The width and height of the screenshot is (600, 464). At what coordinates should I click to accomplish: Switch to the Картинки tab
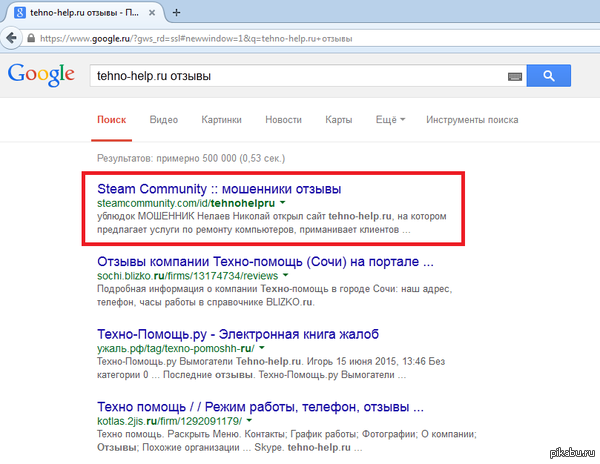[221, 120]
